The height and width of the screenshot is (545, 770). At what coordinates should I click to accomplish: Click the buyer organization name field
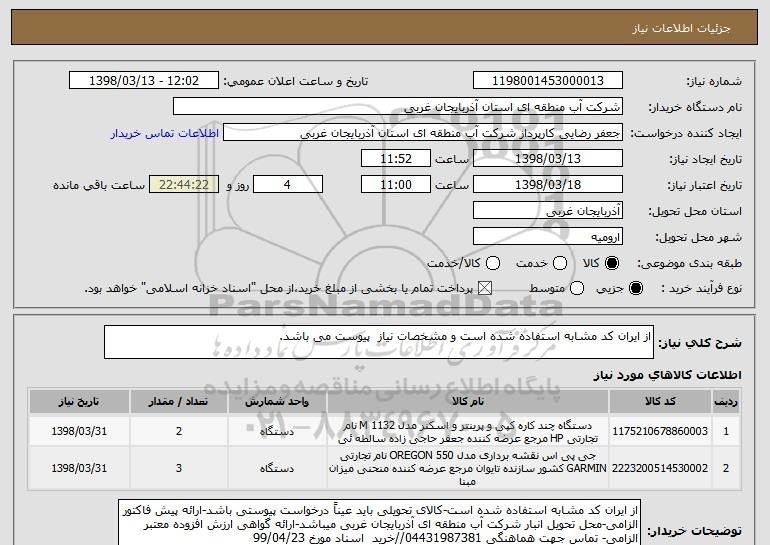(x=398, y=107)
